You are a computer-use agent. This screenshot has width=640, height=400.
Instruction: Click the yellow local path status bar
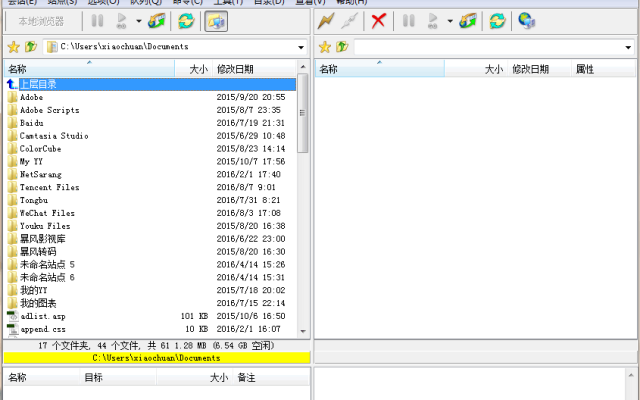click(x=157, y=358)
